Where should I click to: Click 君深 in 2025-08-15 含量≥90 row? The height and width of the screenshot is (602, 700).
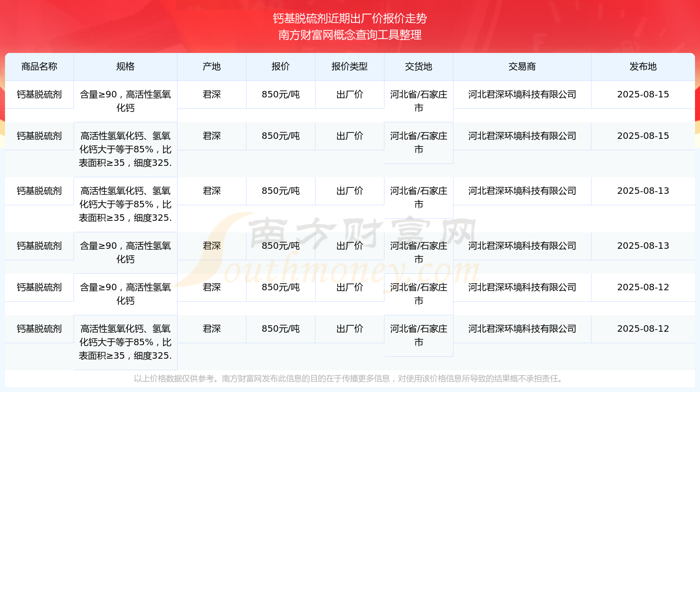click(x=212, y=94)
